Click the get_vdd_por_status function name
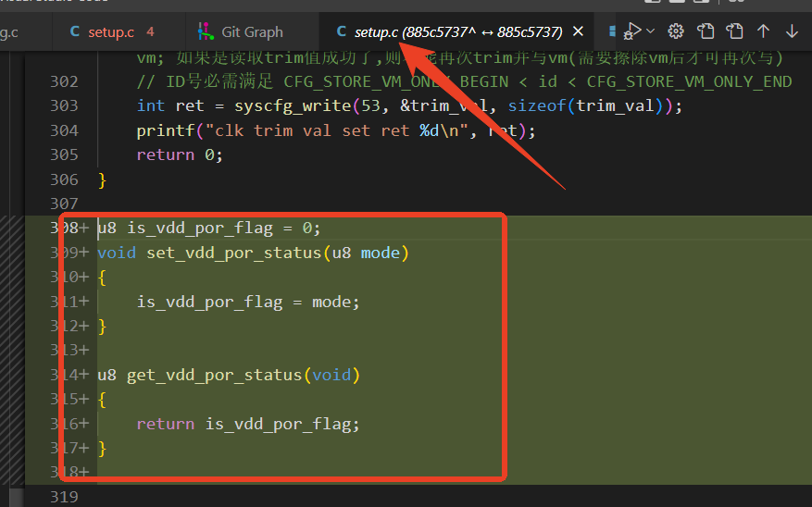812x507 pixels. pos(215,375)
